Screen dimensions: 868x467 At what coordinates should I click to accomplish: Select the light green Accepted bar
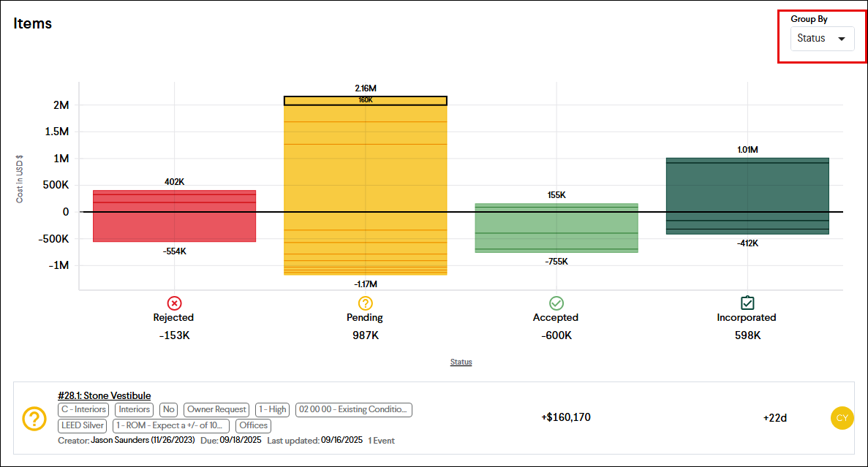click(x=556, y=227)
